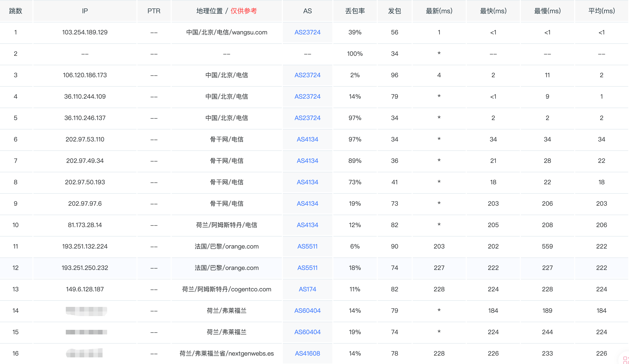Click the AS174 link
This screenshot has width=629, height=364.
click(307, 289)
